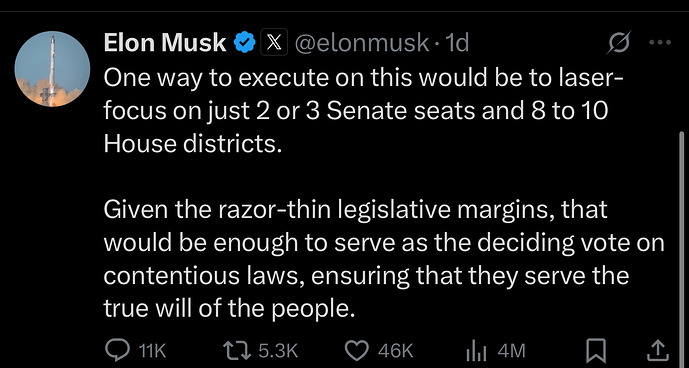Click the 11K replies count

point(152,351)
